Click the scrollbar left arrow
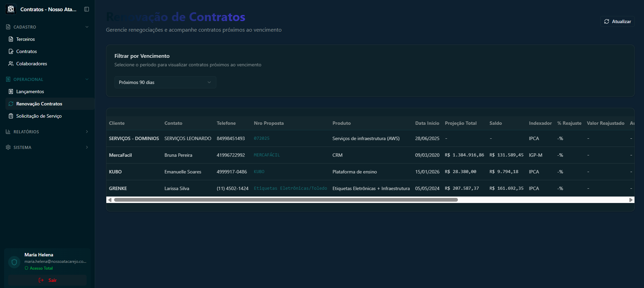Screen dimensions: 644x288 click(x=110, y=200)
